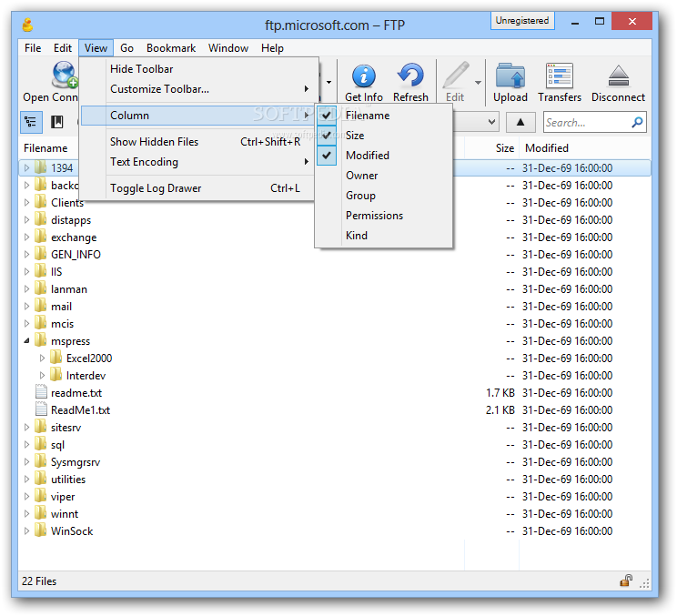Sort by the Size column header
The height and width of the screenshot is (616, 677).
(491, 148)
